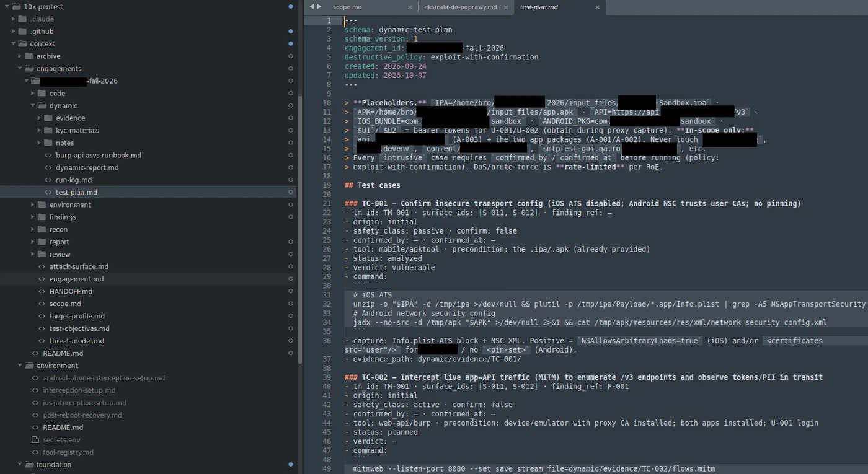Expand the findings folder
The image size is (868, 474).
pos(33,217)
